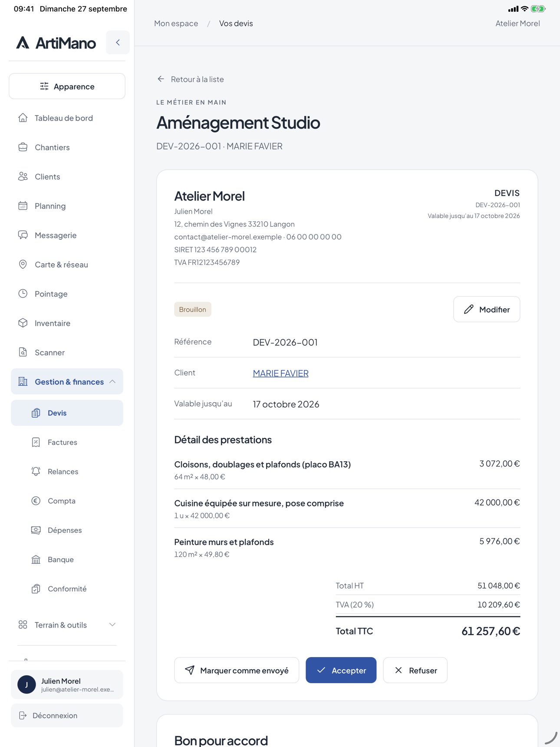Click the Valable jusqu'au field value 17 octobre 2026
The width and height of the screenshot is (560, 747).
[x=286, y=404]
